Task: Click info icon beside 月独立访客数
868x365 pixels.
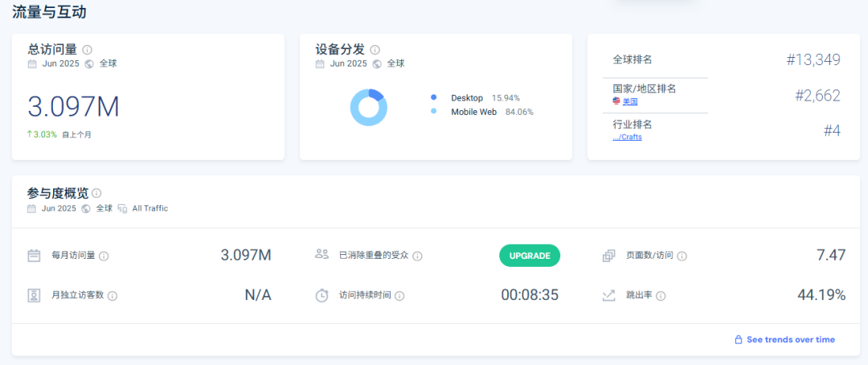Action: [113, 296]
